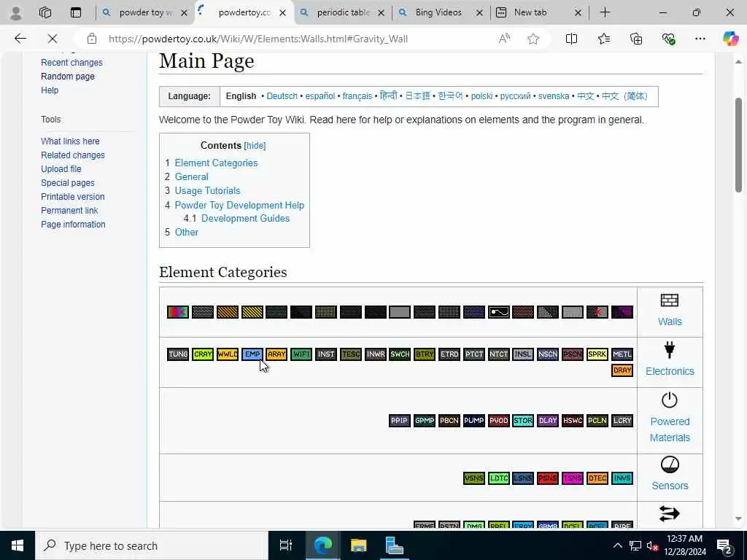747x560 pixels.
Task: Click the wall icon with white curve line
Action: 499,312
